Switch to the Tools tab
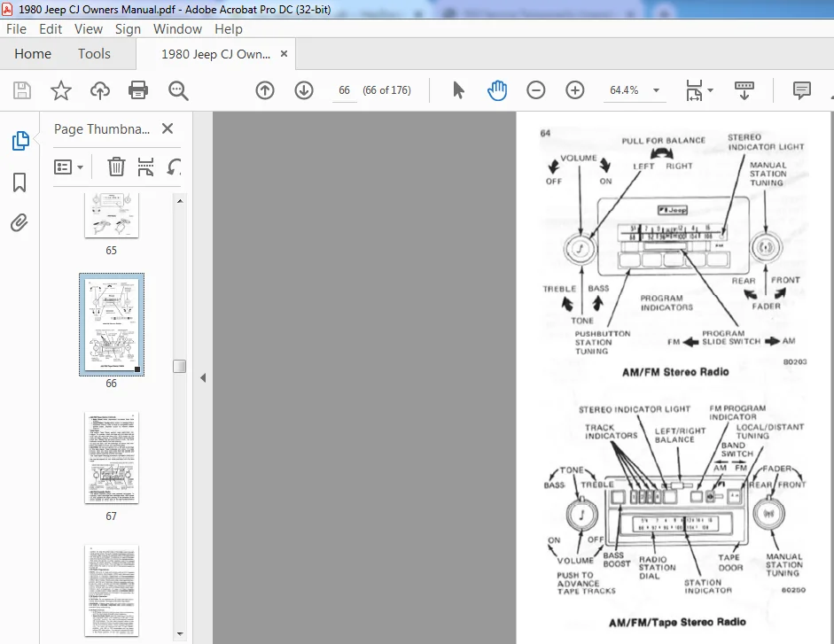 click(x=94, y=54)
